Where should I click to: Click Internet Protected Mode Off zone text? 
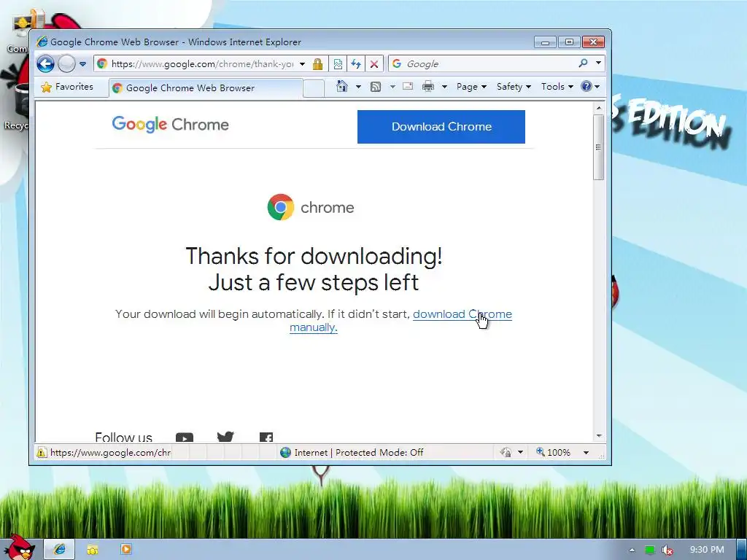(358, 452)
